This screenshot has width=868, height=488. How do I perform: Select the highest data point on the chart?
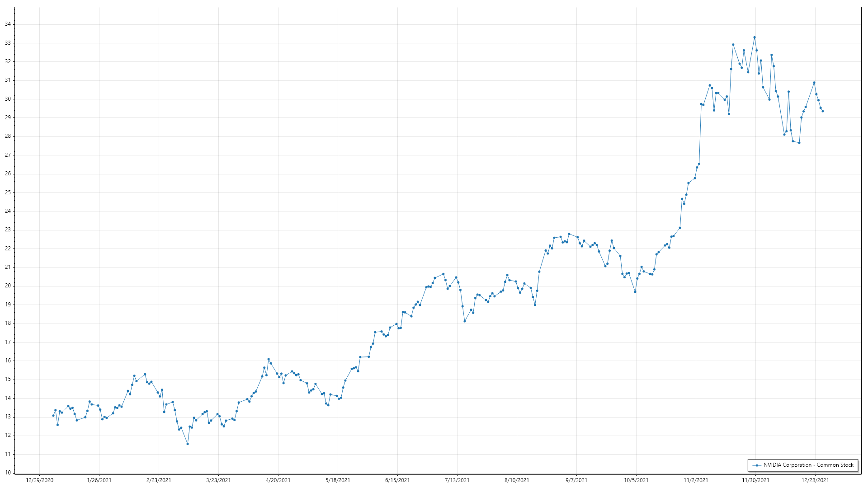click(x=754, y=38)
